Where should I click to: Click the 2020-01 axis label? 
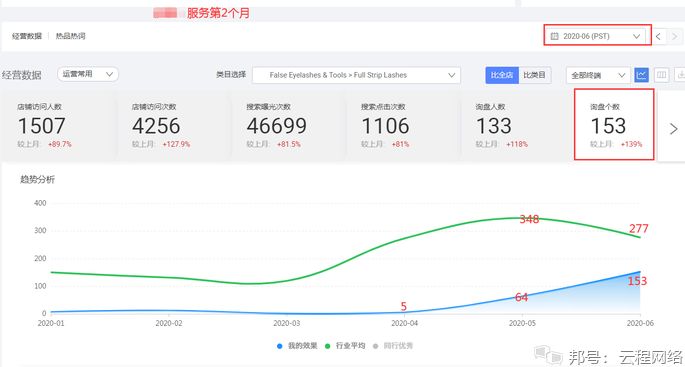51,323
